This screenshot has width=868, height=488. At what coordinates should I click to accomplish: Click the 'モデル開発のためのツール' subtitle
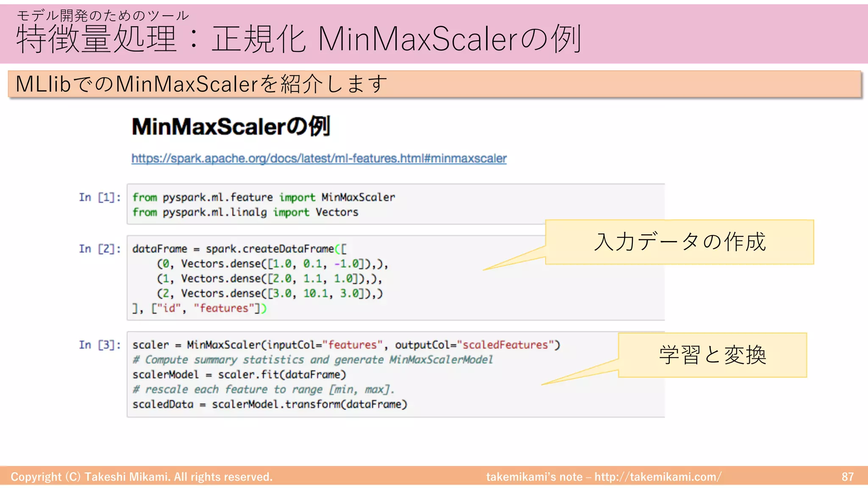click(x=103, y=16)
